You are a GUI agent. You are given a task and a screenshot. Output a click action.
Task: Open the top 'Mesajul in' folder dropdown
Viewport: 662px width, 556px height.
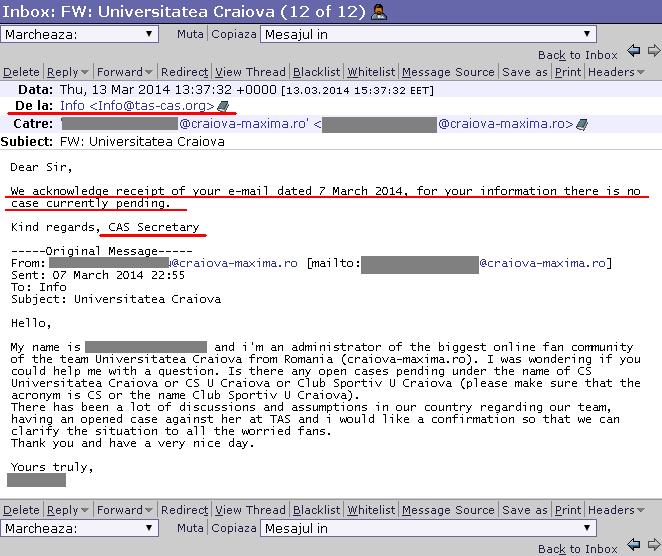pyautogui.click(x=428, y=34)
